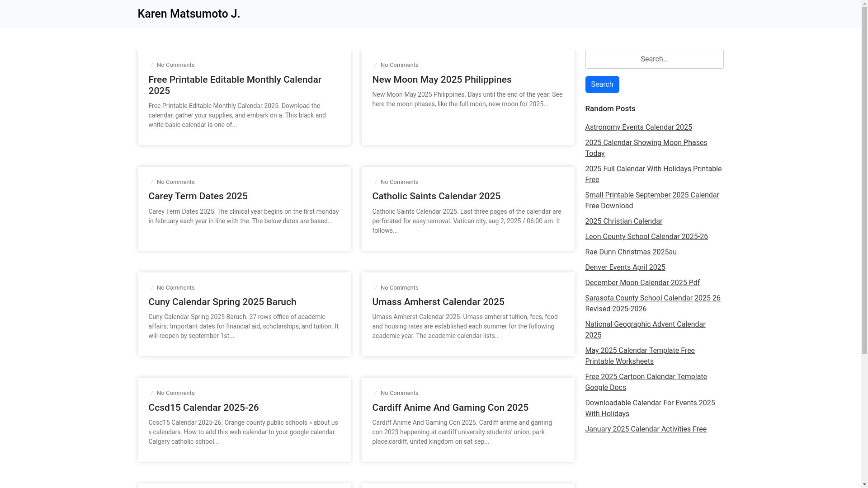Open National Geographic Advent Calendar 2025 link
Image resolution: width=868 pixels, height=488 pixels.
coord(645,330)
